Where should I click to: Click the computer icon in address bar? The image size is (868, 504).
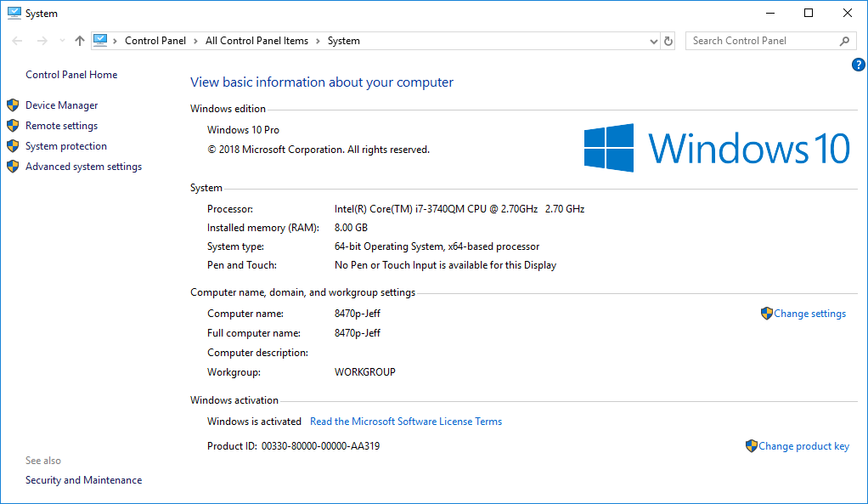coord(101,40)
